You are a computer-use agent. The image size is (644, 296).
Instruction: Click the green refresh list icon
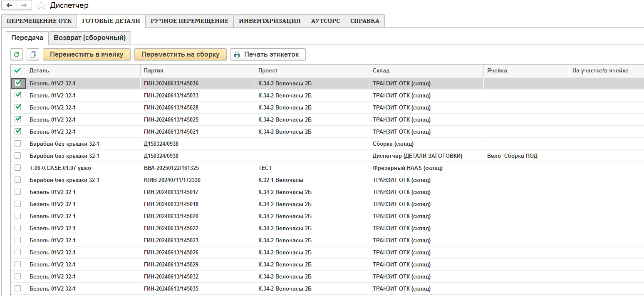click(17, 55)
